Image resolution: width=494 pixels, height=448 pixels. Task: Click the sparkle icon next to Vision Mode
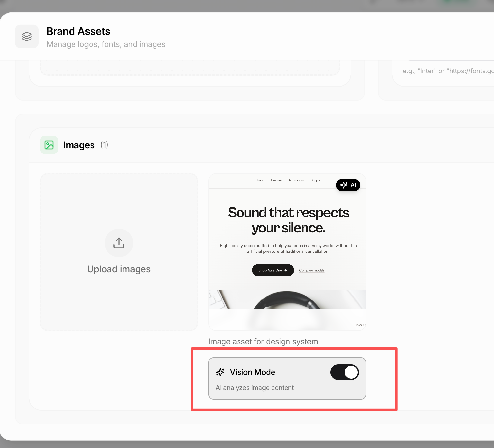pos(221,372)
